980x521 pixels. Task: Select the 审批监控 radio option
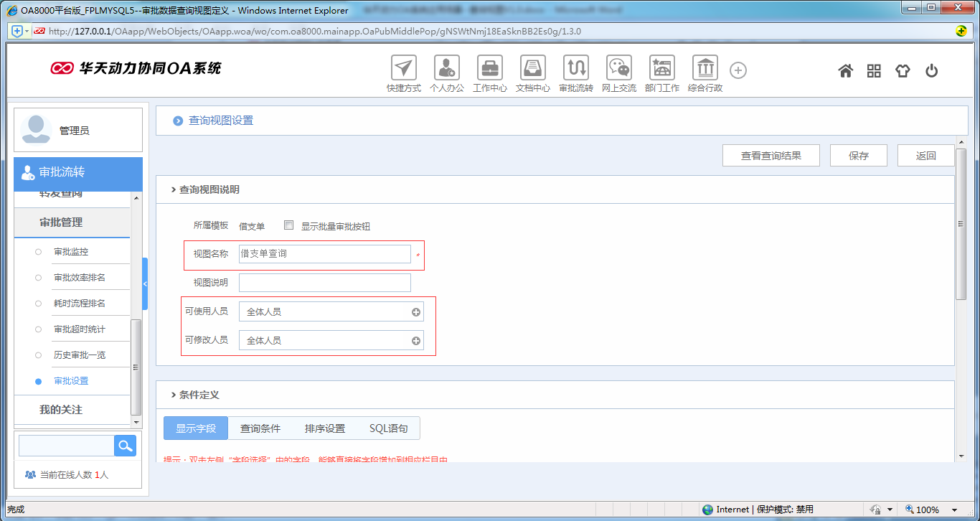38,250
